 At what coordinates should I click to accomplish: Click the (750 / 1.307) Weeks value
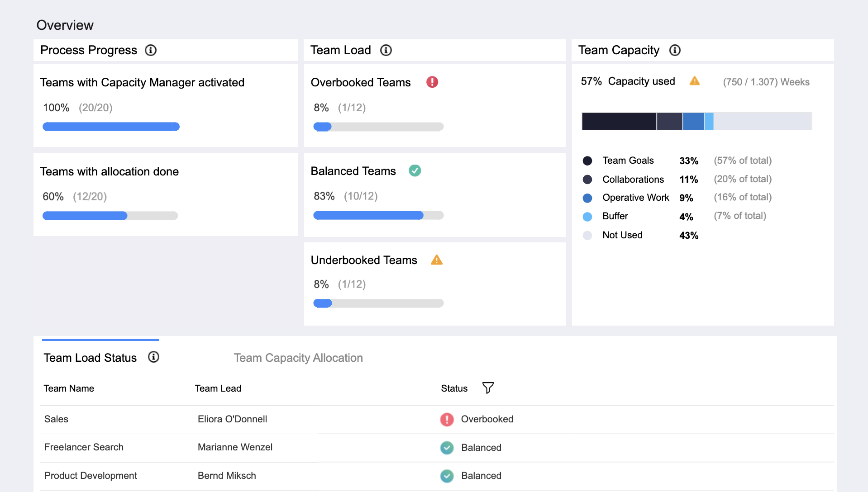click(x=766, y=82)
